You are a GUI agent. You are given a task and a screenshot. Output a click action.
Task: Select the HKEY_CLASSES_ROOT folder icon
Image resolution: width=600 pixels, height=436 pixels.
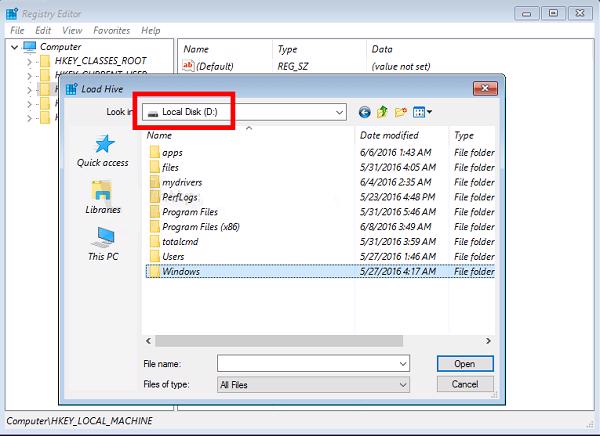45,61
